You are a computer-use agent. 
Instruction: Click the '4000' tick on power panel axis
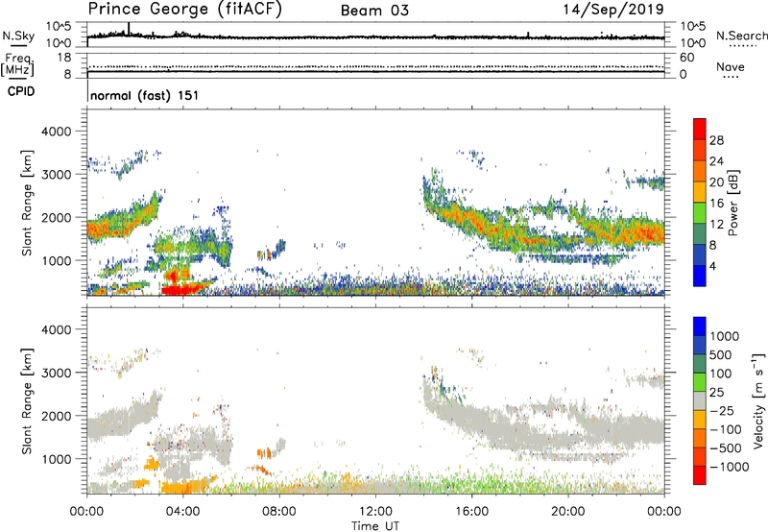[x=56, y=132]
